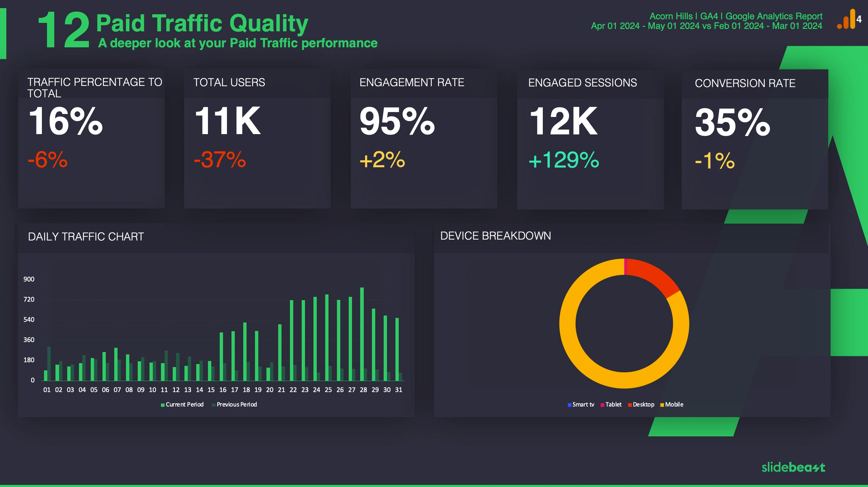Click the current period bar for day 28

(x=362, y=334)
